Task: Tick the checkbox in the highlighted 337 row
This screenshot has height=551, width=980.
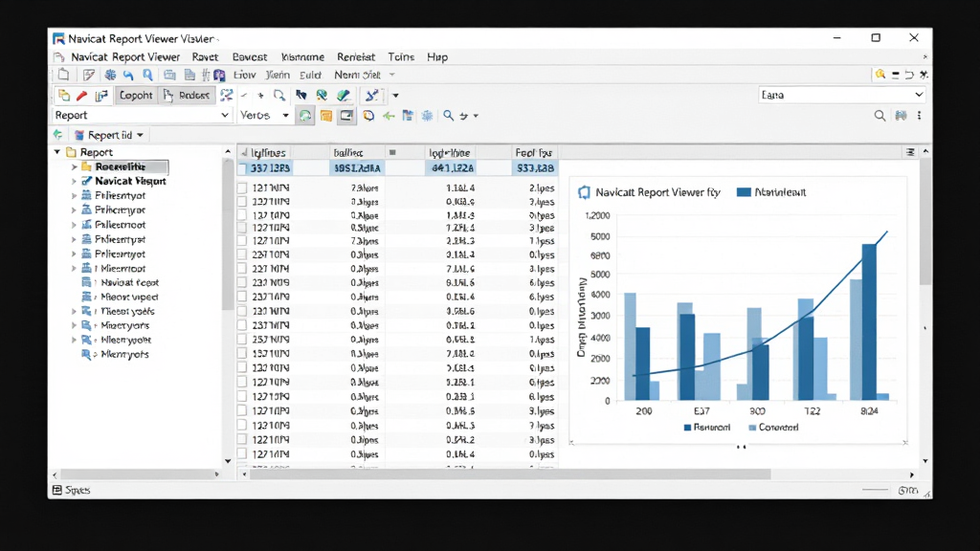Action: pyautogui.click(x=243, y=168)
